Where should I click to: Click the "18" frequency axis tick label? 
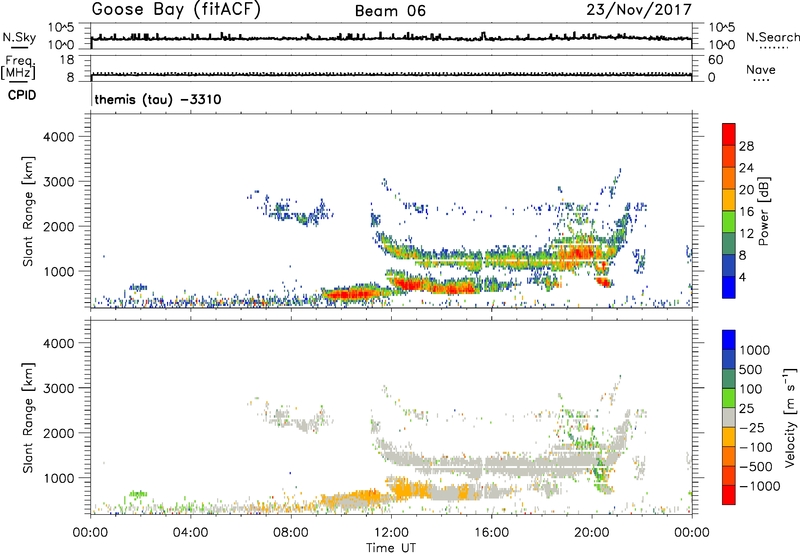67,60
